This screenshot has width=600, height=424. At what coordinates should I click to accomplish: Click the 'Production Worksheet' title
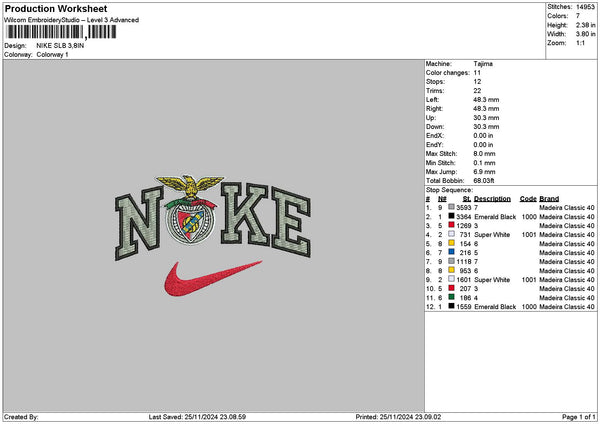(x=56, y=8)
